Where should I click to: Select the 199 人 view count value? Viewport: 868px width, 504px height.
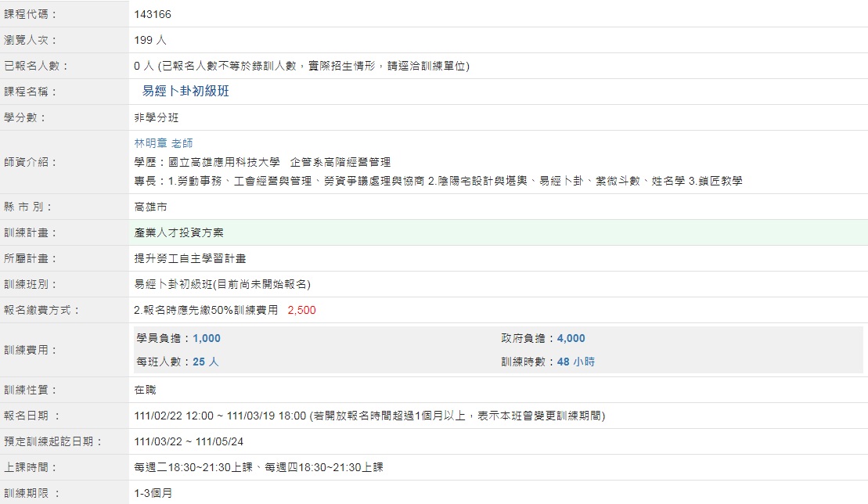click(x=150, y=40)
